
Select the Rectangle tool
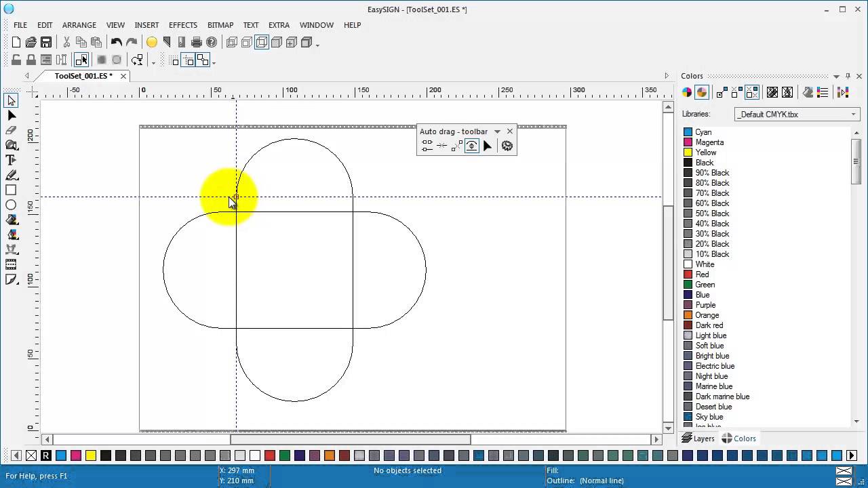[x=11, y=190]
